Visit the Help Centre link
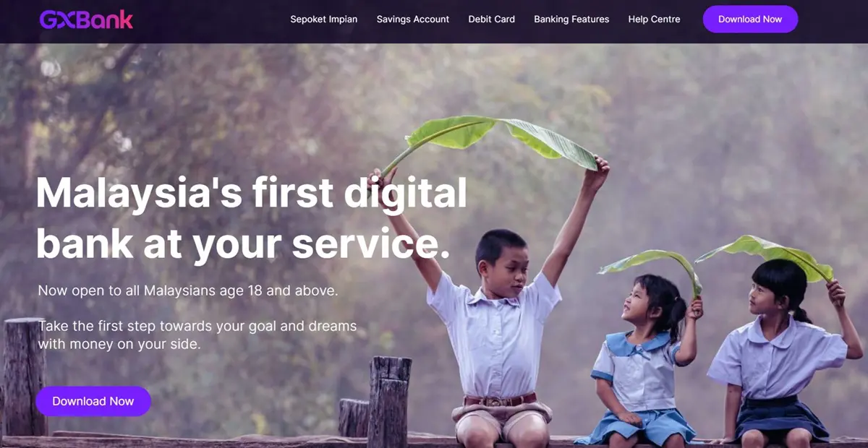 point(655,20)
